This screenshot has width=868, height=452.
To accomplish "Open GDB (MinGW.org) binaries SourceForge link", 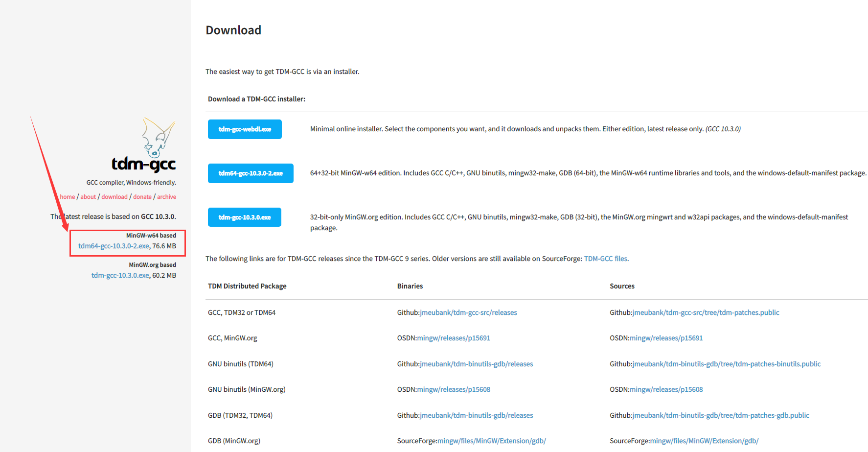I will point(492,441).
